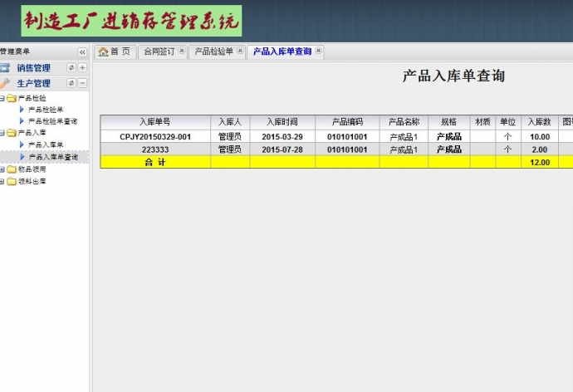Click the 产品检验 folder icon
This screenshot has width=573, height=392.
click(x=12, y=98)
